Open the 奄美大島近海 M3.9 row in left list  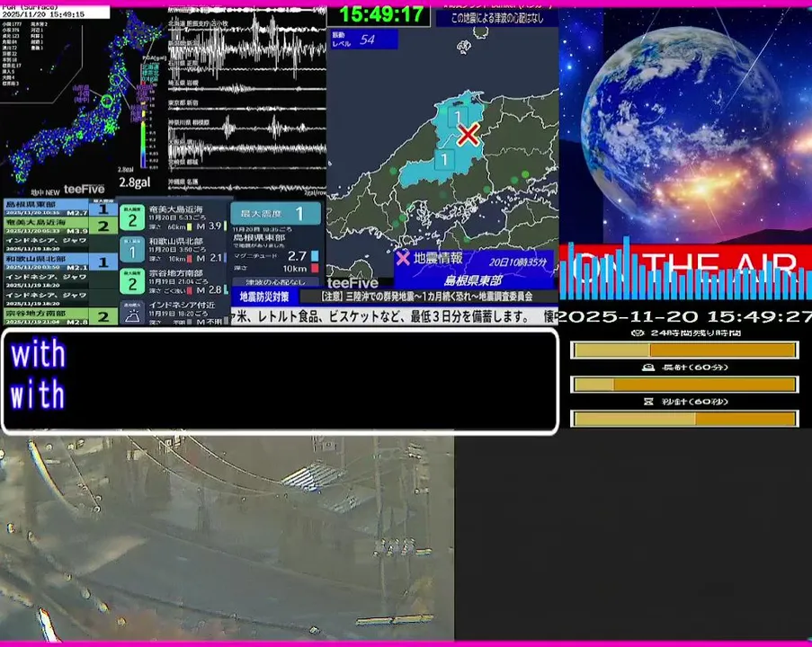pos(60,226)
